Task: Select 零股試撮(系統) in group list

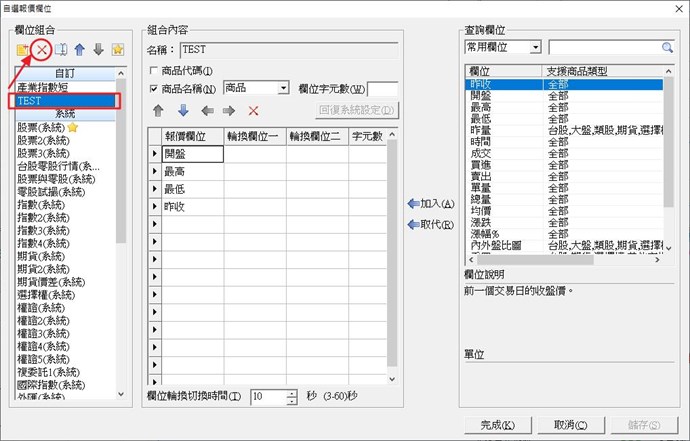Action: (x=65, y=192)
